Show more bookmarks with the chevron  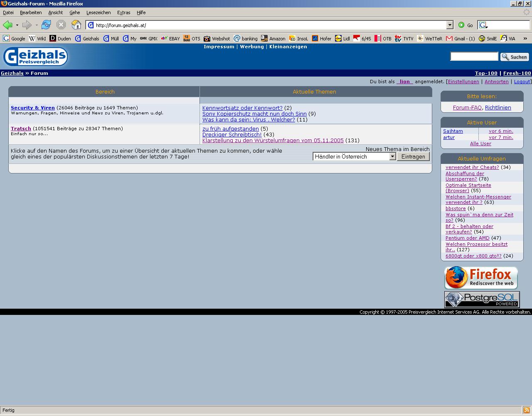(525, 39)
